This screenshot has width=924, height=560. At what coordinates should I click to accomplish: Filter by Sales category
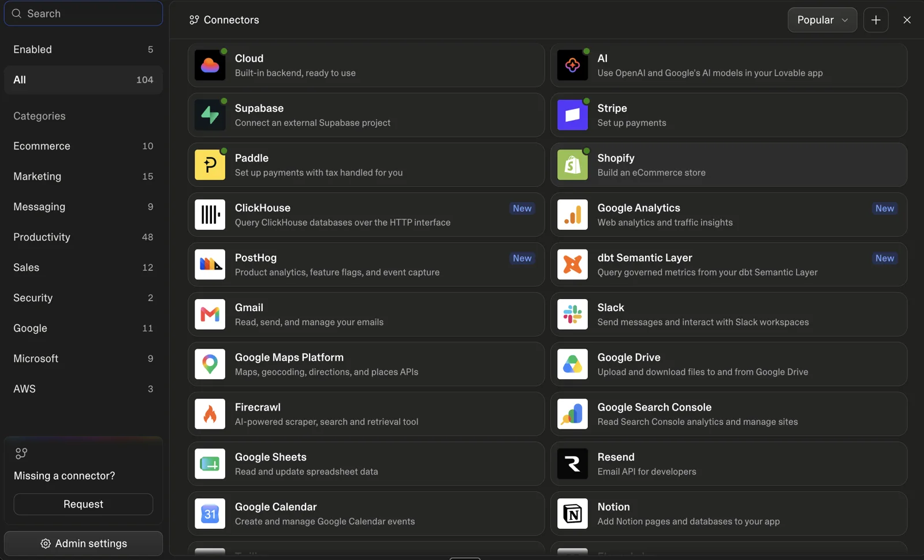[x=83, y=268]
